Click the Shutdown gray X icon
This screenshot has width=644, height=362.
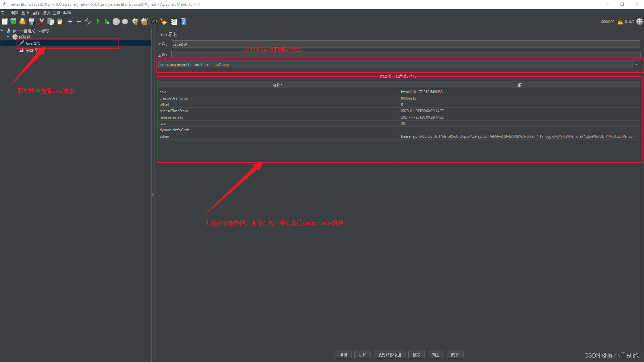coord(125,22)
